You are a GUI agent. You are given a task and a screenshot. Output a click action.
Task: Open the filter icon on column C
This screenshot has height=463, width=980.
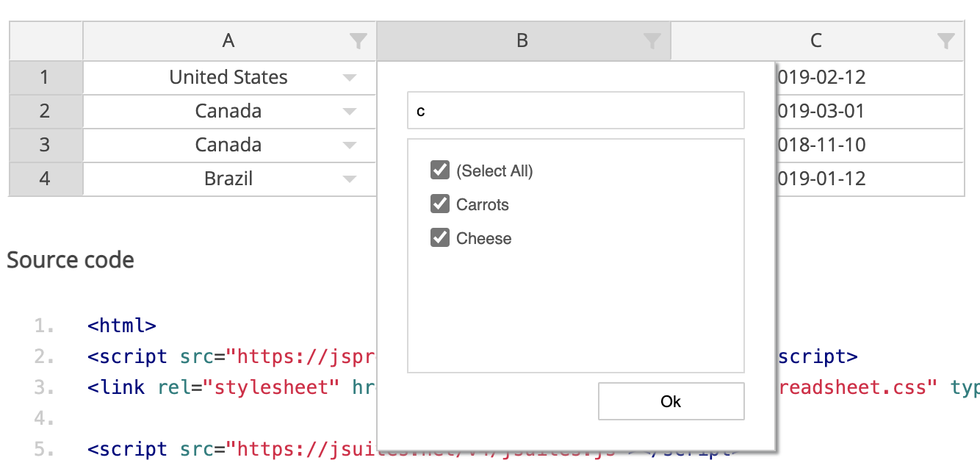946,40
